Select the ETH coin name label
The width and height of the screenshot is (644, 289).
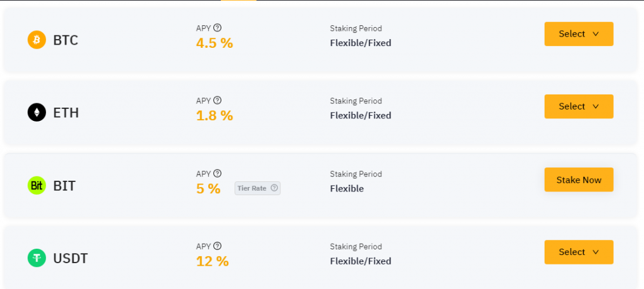[65, 113]
